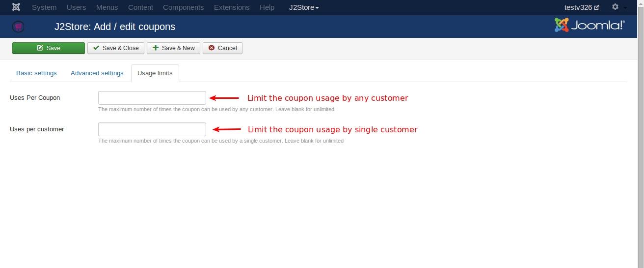Open the Help menu
This screenshot has width=644, height=268.
click(x=267, y=7)
